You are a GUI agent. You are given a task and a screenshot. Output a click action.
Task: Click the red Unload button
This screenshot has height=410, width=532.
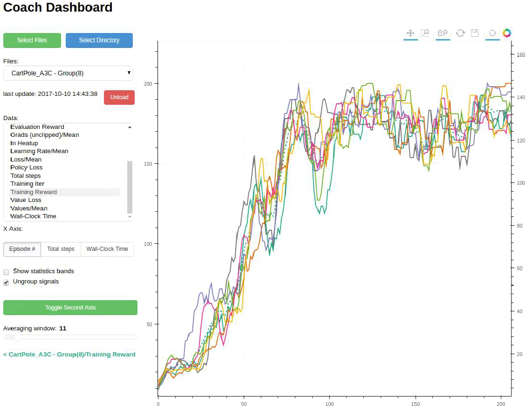(x=119, y=97)
